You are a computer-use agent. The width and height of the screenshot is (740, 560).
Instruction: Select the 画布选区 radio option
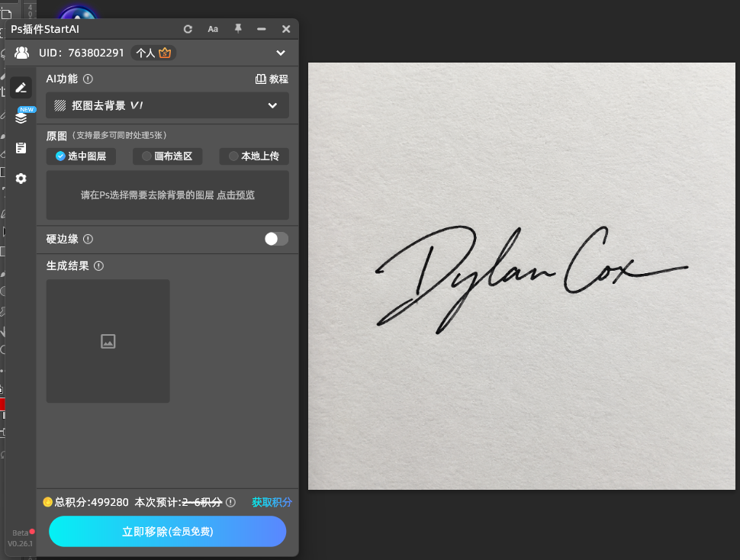(168, 156)
